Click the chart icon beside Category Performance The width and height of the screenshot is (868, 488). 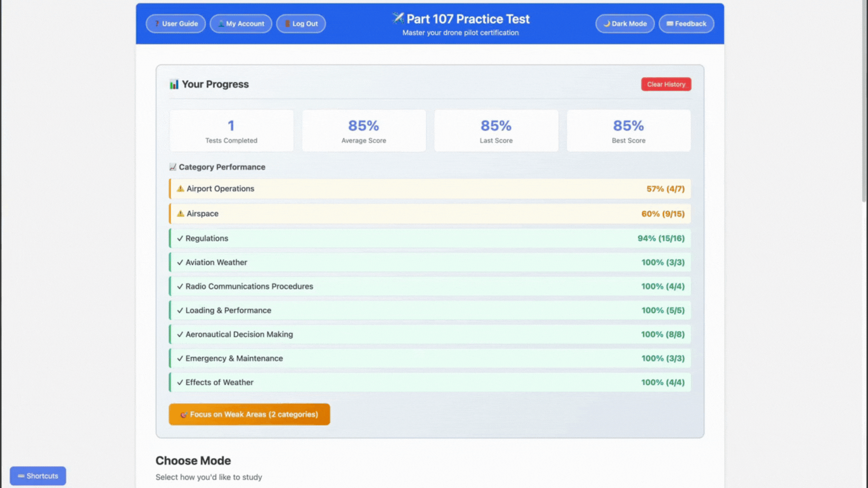click(173, 167)
